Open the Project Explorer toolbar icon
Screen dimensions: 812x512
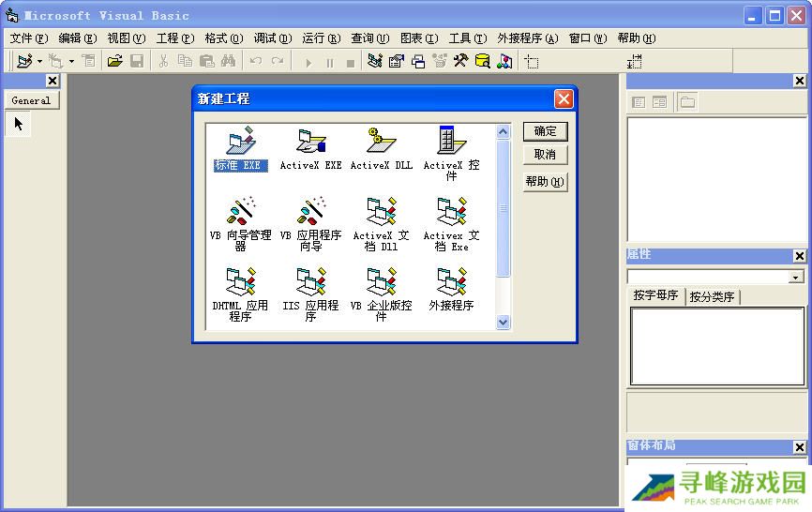coord(375,61)
